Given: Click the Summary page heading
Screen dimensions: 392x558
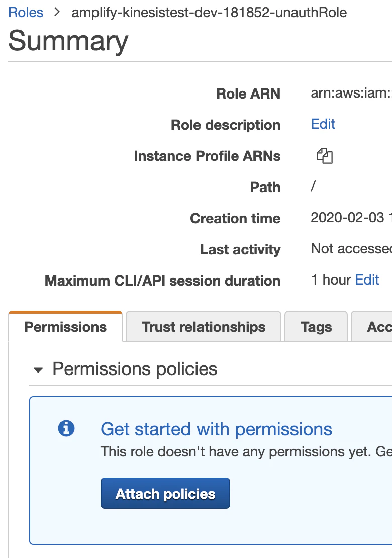Looking at the screenshot, I should (x=68, y=41).
